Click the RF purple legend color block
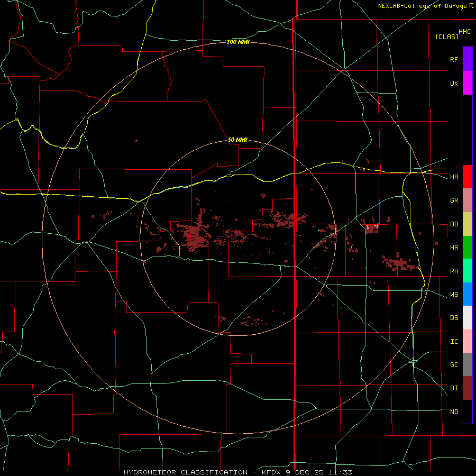 tap(467, 59)
